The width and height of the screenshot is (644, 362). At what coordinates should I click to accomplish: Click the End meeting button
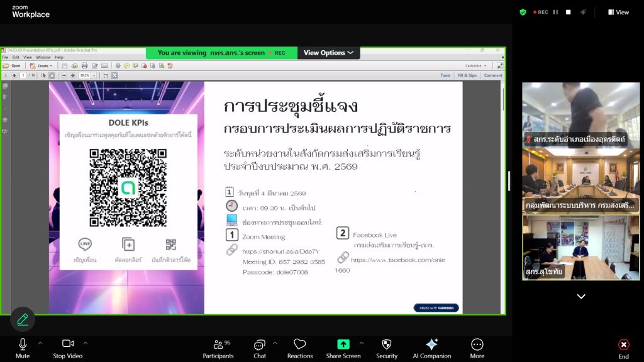click(x=623, y=348)
